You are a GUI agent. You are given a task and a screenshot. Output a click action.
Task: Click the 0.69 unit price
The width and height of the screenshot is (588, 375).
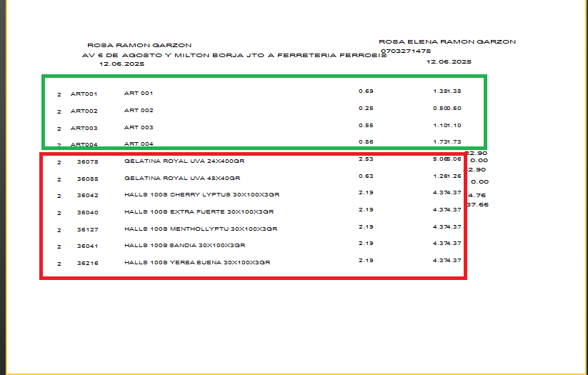click(x=366, y=91)
